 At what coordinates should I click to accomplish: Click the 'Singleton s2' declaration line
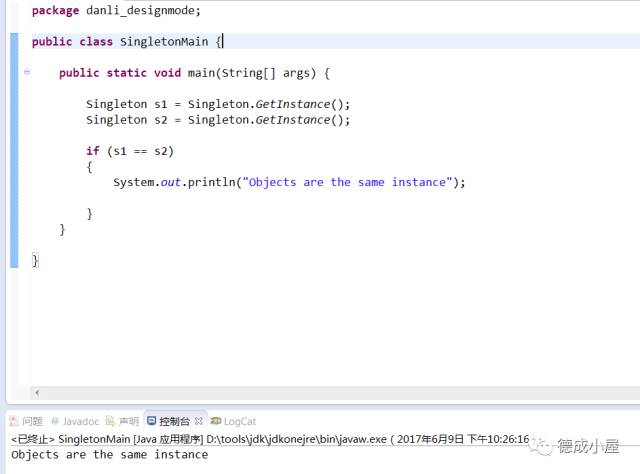click(x=218, y=120)
